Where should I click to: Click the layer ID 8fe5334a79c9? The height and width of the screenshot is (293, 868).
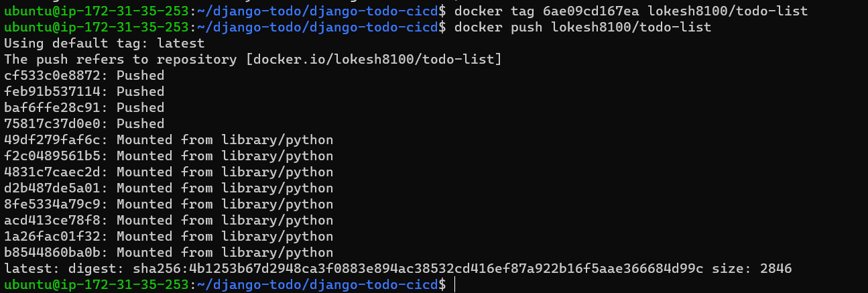coord(56,204)
